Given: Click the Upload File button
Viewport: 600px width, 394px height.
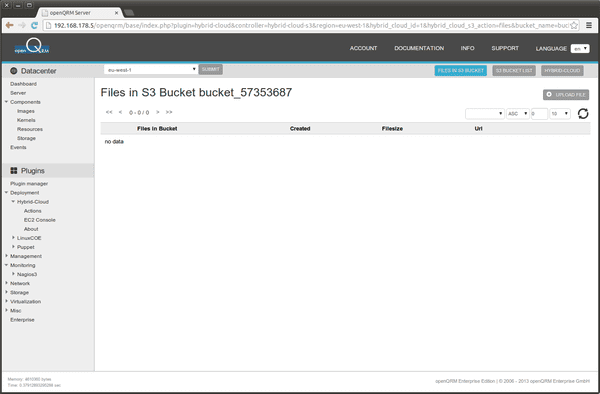Looking at the screenshot, I should pos(566,94).
